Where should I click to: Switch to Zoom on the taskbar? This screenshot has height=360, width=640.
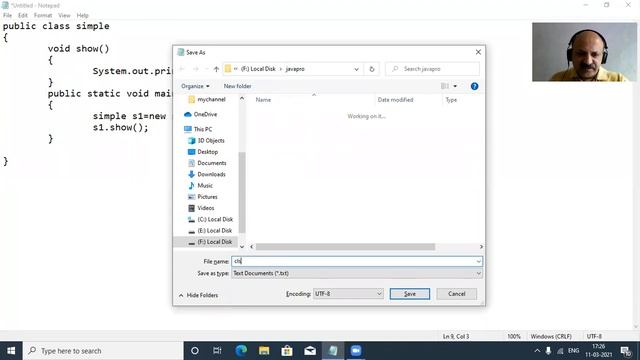click(356, 351)
